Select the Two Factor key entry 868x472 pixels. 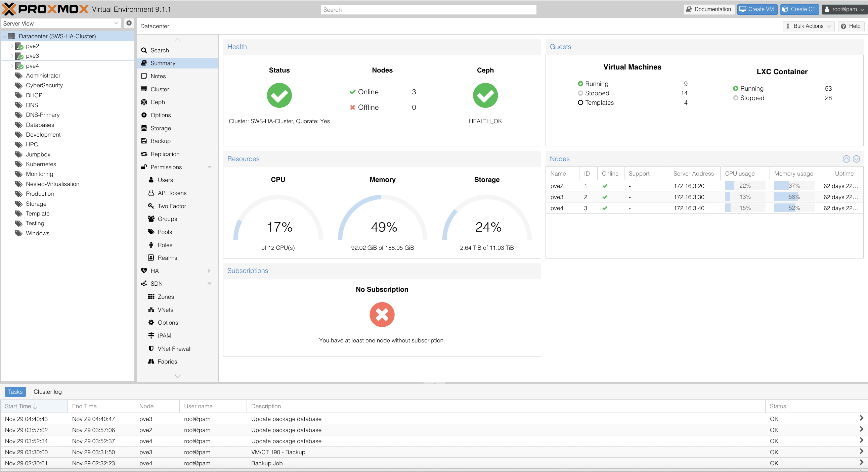172,206
